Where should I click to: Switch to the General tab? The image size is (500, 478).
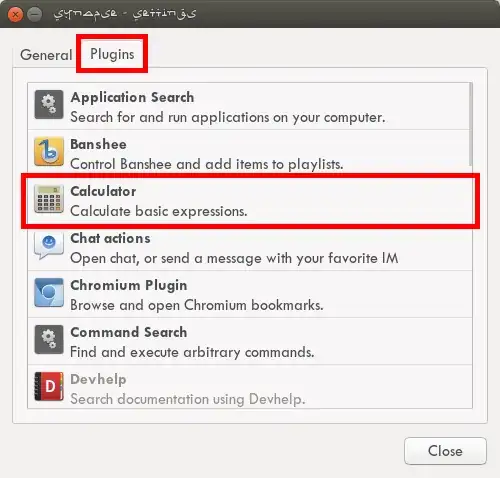[x=46, y=55]
